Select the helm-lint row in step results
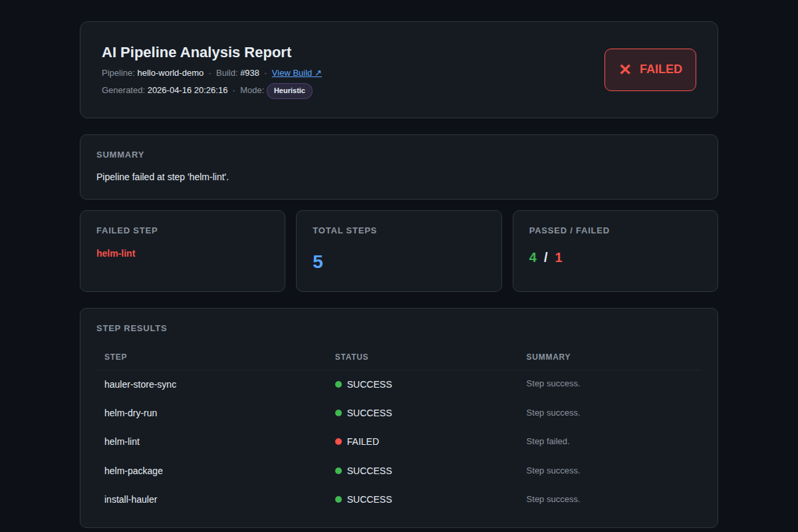The image size is (798, 532). click(x=399, y=442)
